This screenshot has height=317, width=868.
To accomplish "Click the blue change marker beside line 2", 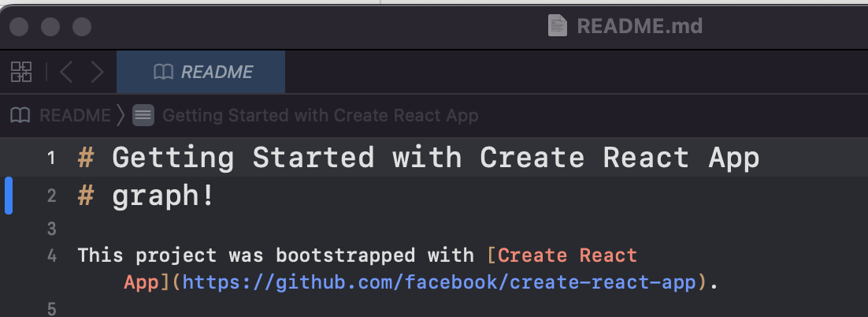I will coord(9,195).
